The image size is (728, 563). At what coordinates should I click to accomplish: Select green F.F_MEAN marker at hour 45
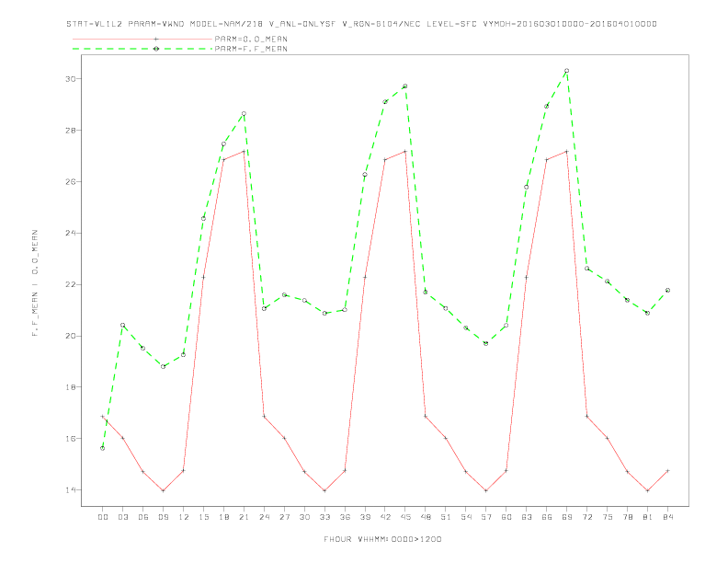pos(405,86)
